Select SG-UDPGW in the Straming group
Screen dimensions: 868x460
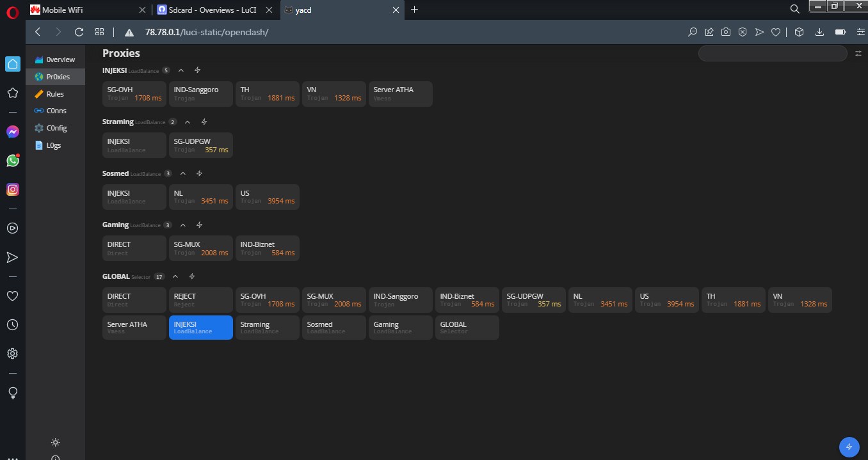click(x=201, y=145)
